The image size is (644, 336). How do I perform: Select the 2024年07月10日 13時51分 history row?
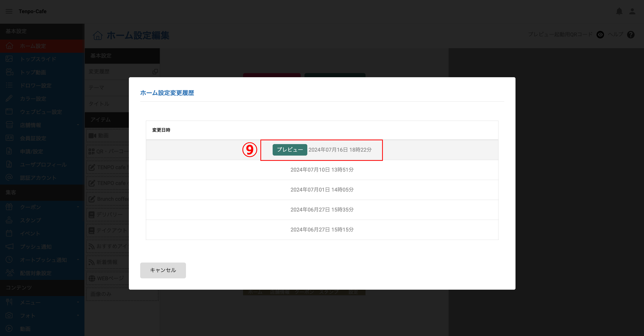click(322, 170)
